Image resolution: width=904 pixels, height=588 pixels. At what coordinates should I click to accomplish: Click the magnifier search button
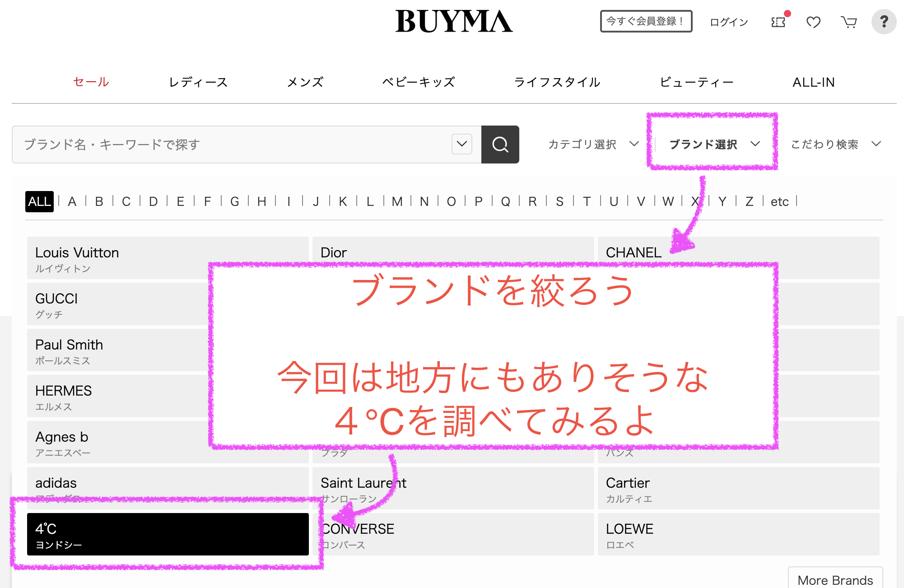coord(500,145)
